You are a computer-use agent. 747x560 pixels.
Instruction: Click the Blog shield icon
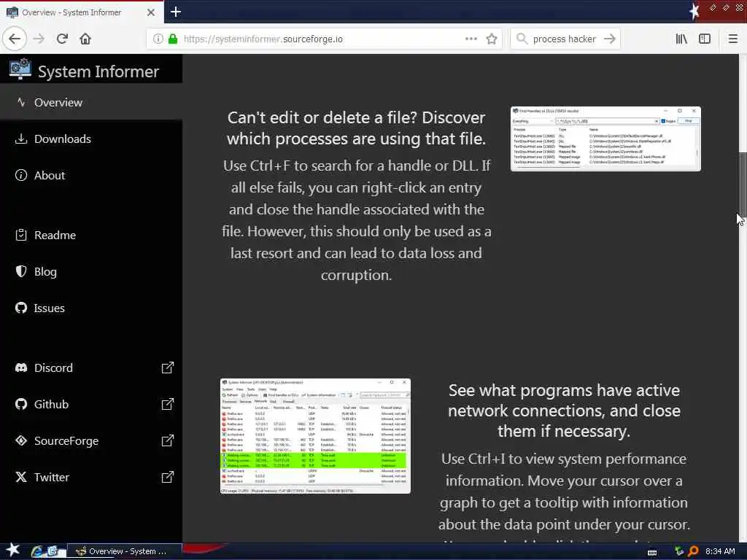(21, 271)
